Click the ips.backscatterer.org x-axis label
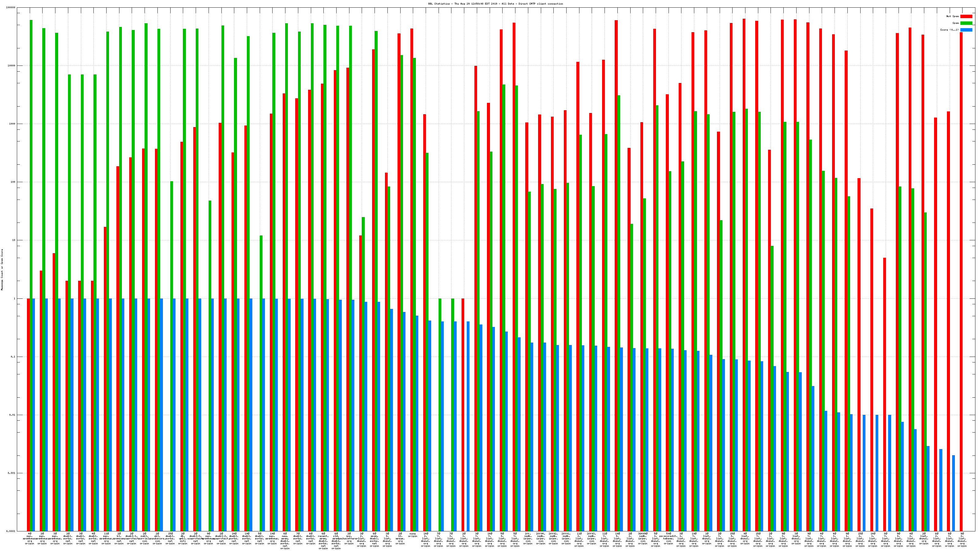This screenshot has width=980, height=551. click(x=349, y=538)
